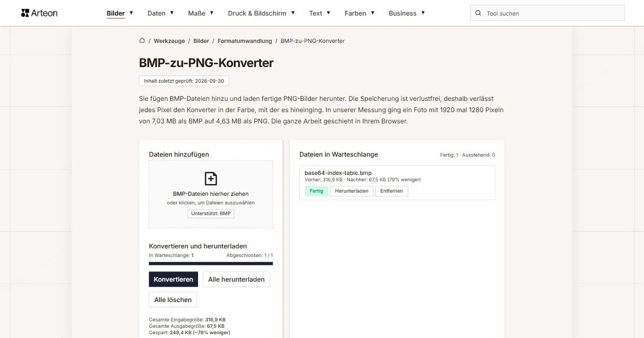Click the Inhalt zuletzt geprüft date badge

click(x=184, y=81)
